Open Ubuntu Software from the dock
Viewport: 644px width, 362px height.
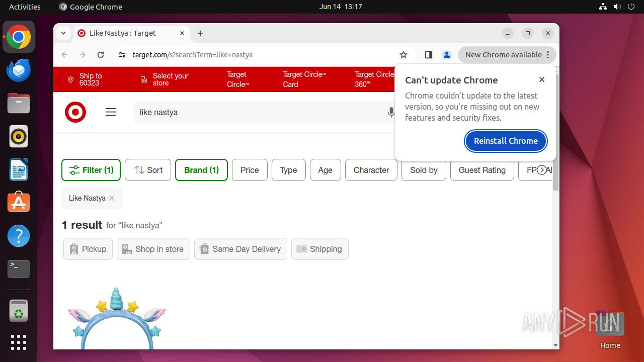(x=19, y=203)
